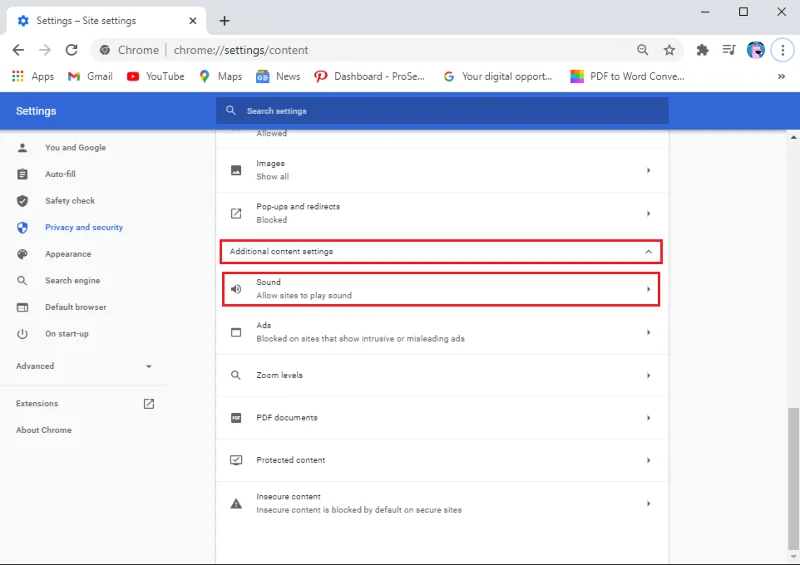Select Search engine in sidebar
This screenshot has height=565, width=800.
click(x=72, y=280)
